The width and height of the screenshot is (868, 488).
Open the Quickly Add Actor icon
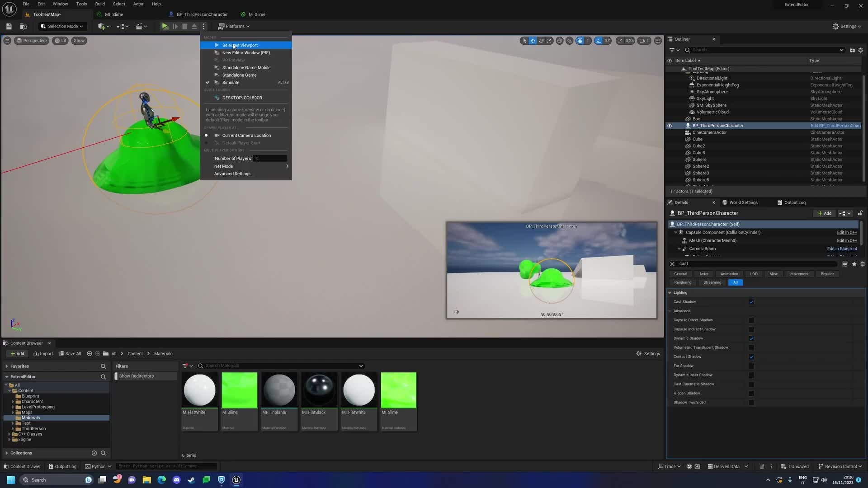tap(102, 26)
